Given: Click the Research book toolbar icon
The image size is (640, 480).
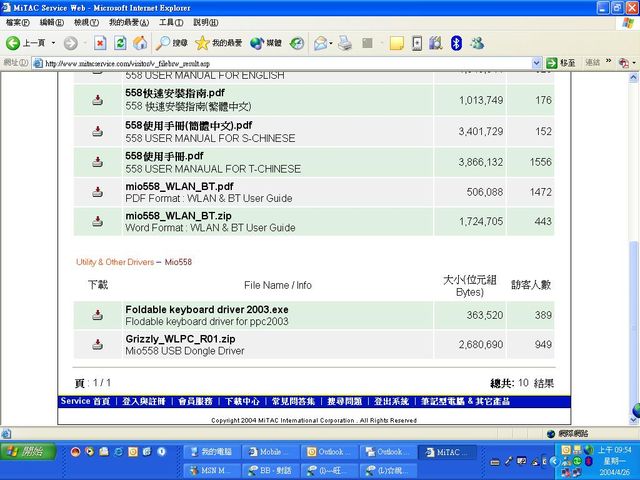Looking at the screenshot, I should pos(436,43).
